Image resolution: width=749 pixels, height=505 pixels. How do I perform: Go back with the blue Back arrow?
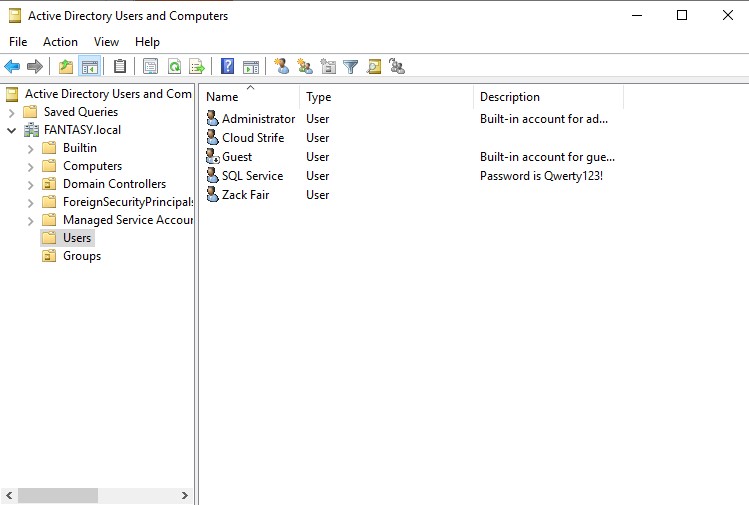click(x=12, y=66)
